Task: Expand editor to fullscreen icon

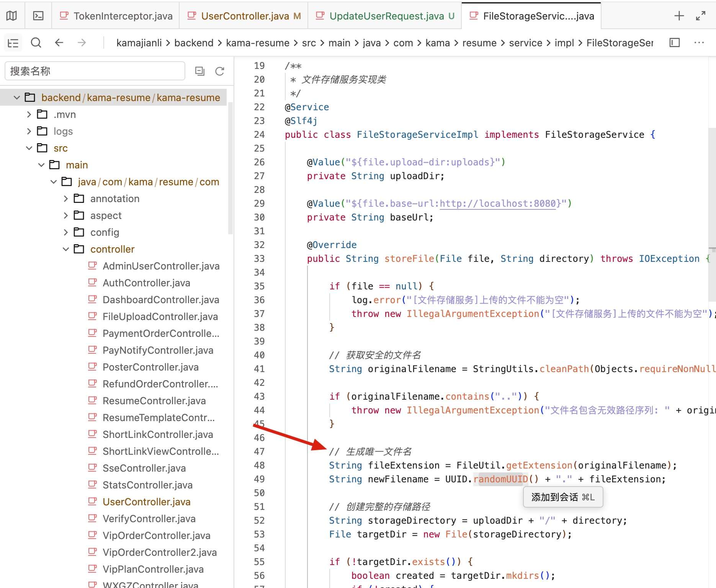Action: pyautogui.click(x=700, y=16)
